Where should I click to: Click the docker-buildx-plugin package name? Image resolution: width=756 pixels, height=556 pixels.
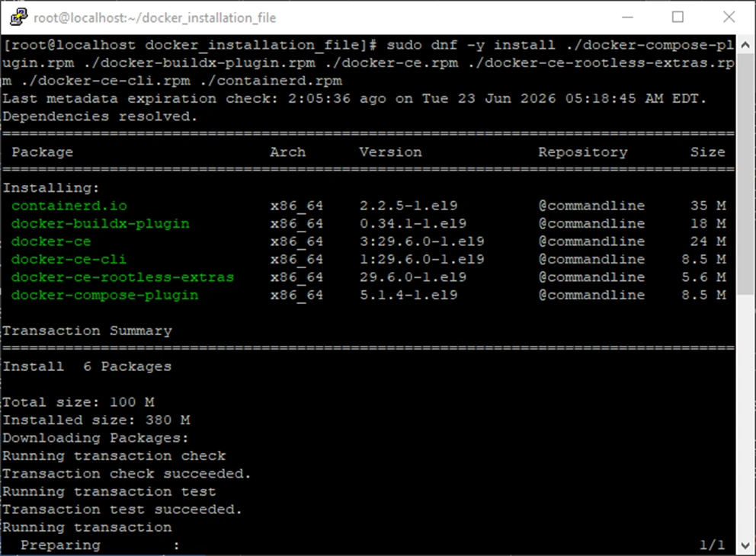click(101, 224)
